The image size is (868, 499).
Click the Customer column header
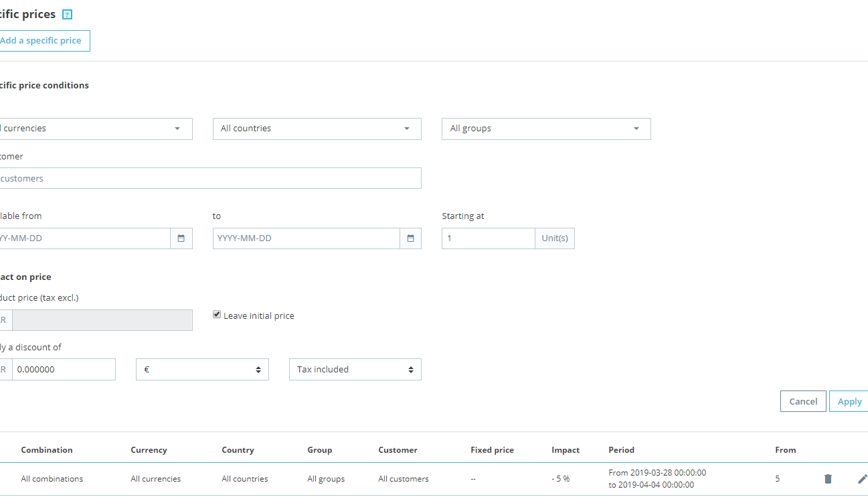pos(398,450)
